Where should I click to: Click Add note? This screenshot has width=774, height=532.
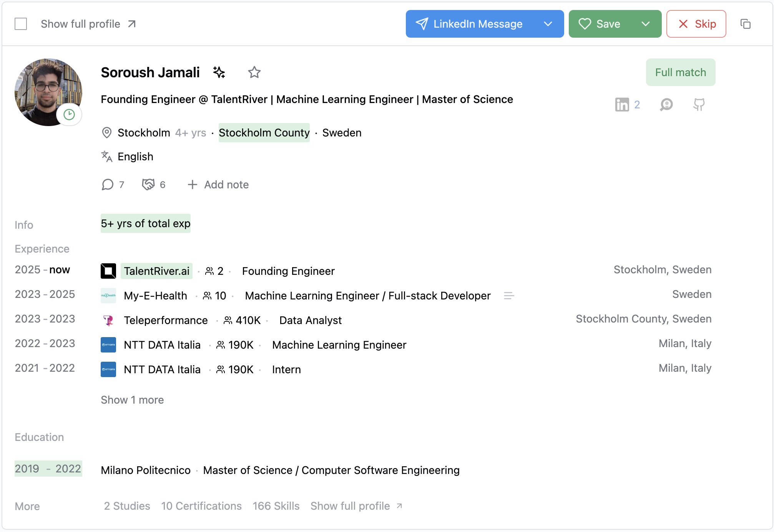[x=218, y=185]
